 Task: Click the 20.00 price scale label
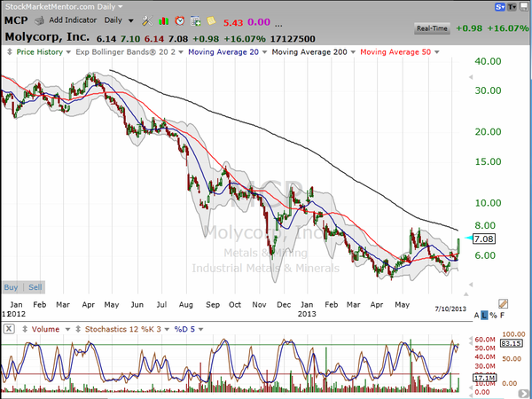pos(488,132)
